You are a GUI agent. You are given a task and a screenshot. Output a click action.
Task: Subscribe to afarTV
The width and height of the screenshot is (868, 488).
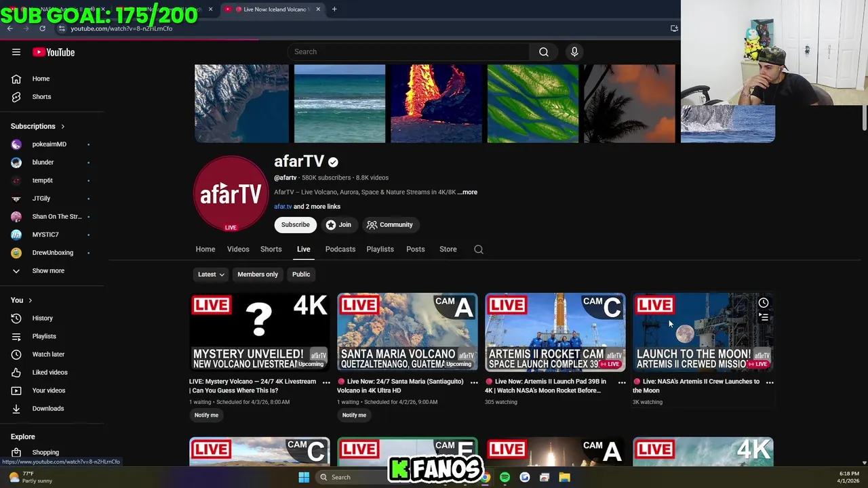click(296, 225)
